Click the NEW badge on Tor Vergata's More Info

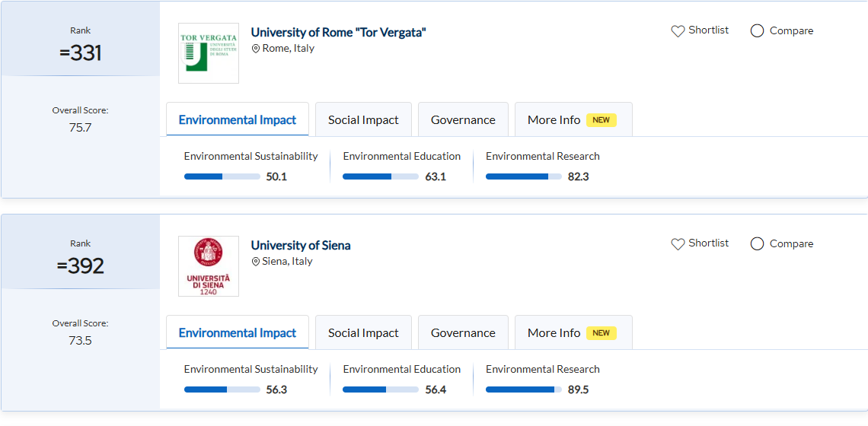pyautogui.click(x=601, y=120)
